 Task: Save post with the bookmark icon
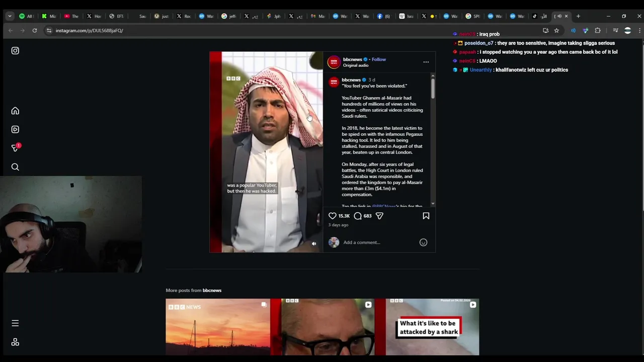[426, 216]
